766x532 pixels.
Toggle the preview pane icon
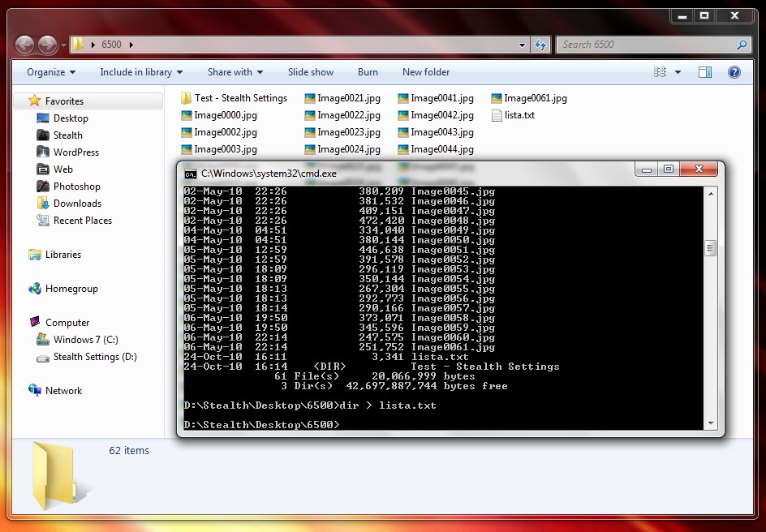(705, 72)
